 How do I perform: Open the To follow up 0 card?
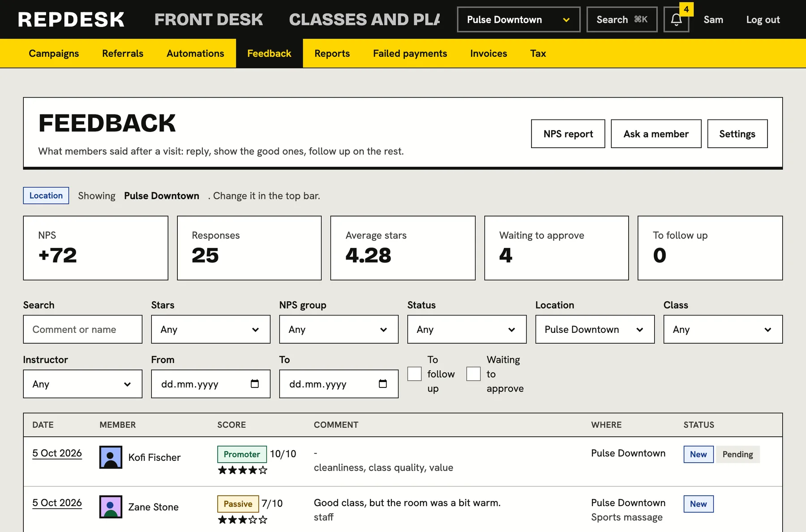point(710,248)
